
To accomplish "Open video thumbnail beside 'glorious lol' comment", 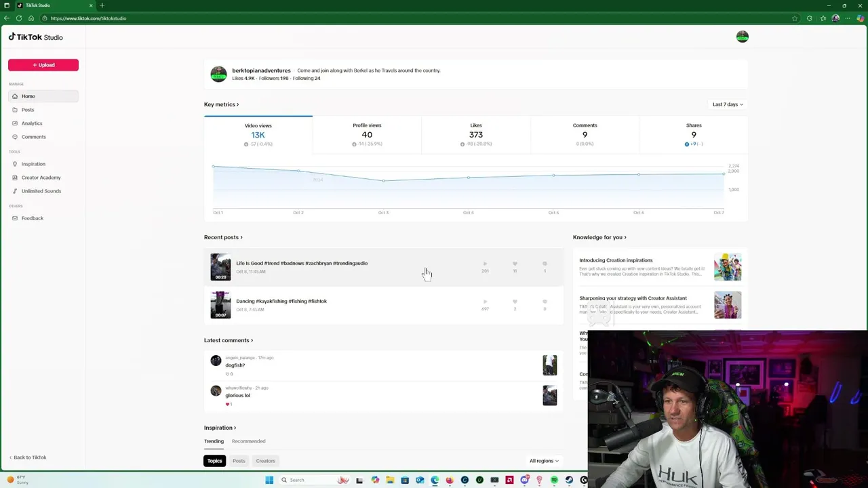I will coord(550,395).
